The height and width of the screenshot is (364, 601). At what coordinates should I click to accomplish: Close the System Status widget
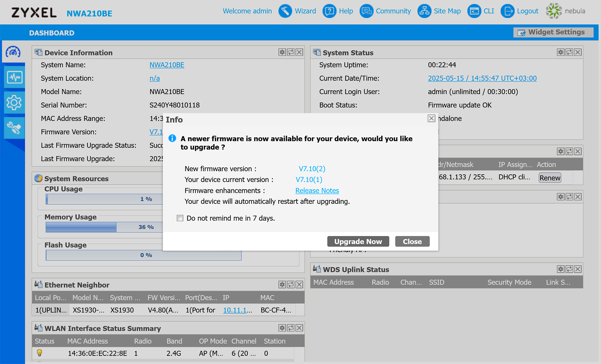click(578, 52)
